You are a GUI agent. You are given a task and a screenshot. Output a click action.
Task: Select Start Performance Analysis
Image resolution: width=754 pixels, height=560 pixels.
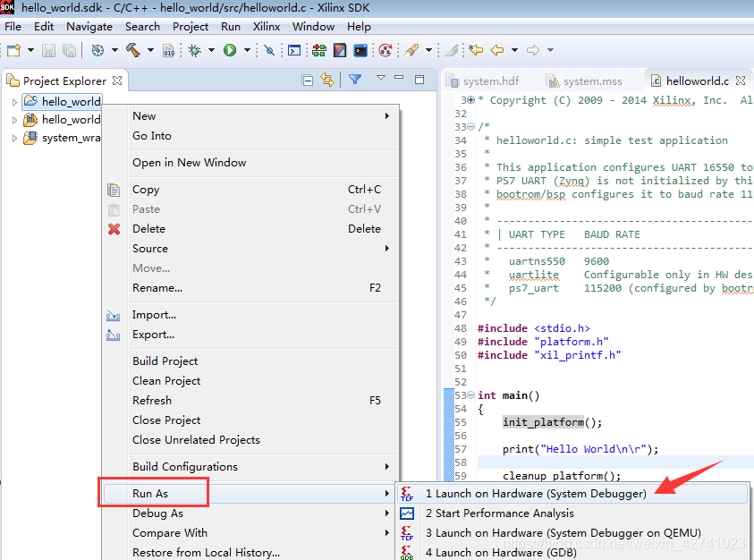[572, 513]
